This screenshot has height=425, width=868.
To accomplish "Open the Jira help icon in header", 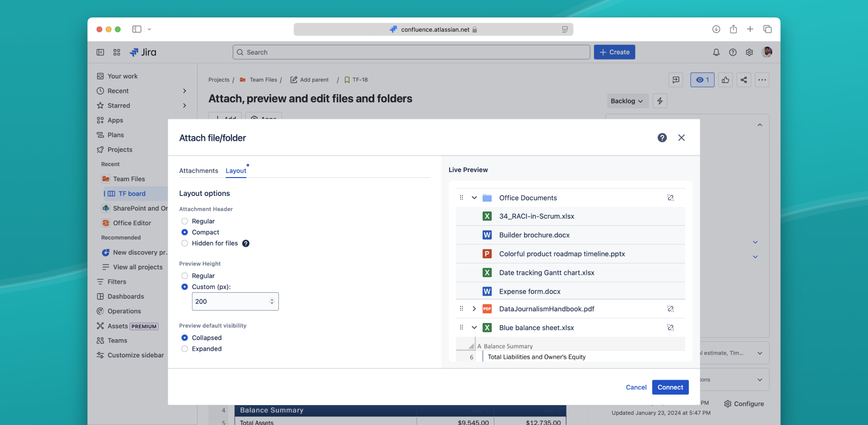I will pyautogui.click(x=733, y=52).
